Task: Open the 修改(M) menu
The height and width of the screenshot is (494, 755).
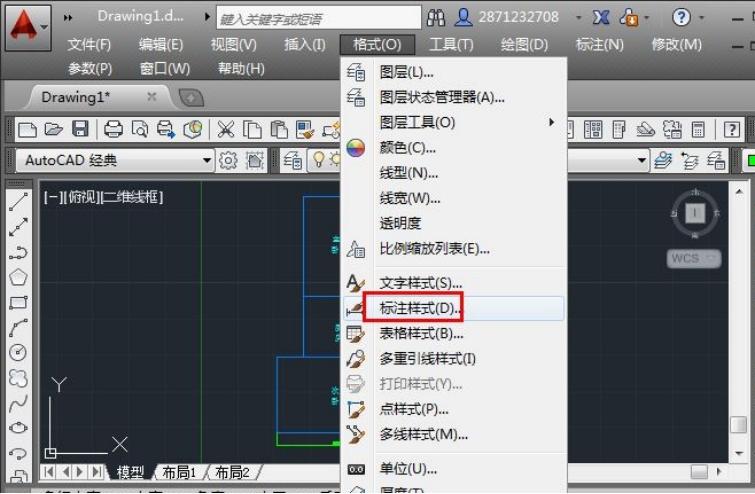Action: pyautogui.click(x=676, y=45)
